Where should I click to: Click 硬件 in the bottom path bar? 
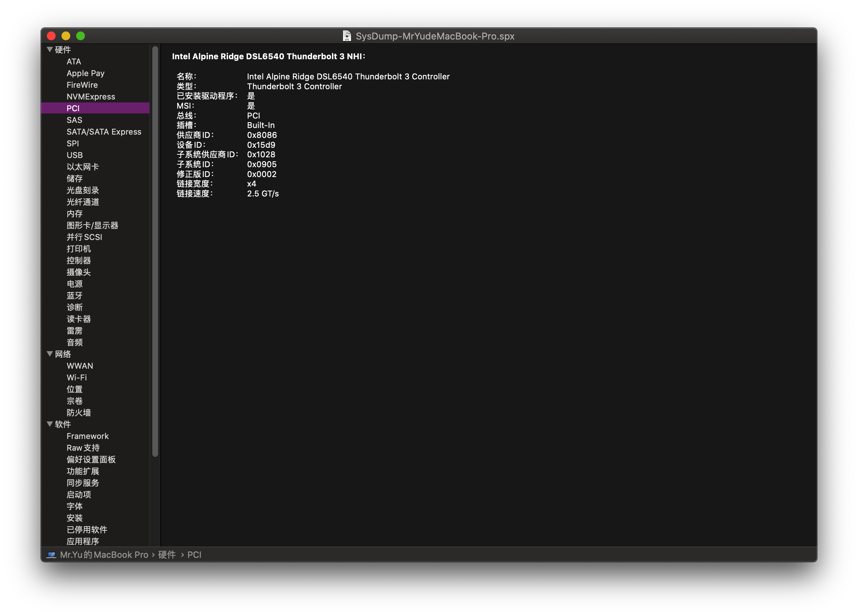(167, 555)
